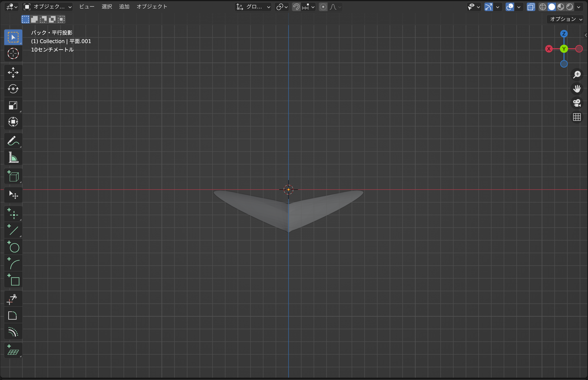588x380 pixels.
Task: Select the Measure tool
Action: [13, 157]
